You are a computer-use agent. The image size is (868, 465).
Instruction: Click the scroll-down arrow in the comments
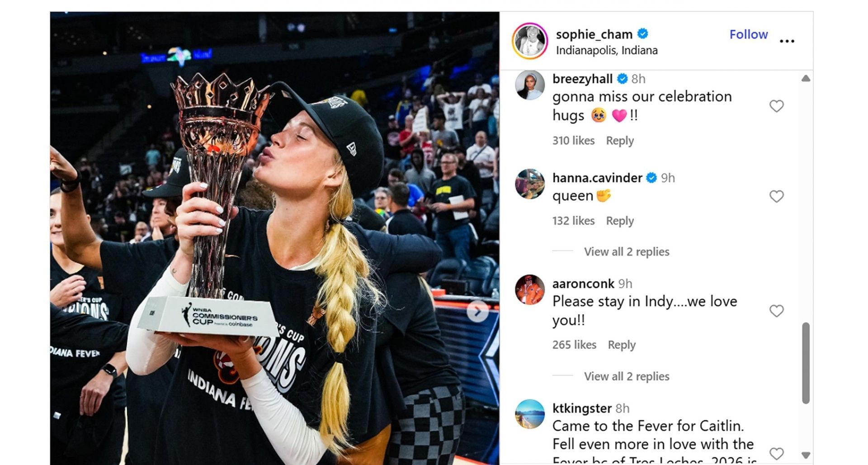[806, 455]
